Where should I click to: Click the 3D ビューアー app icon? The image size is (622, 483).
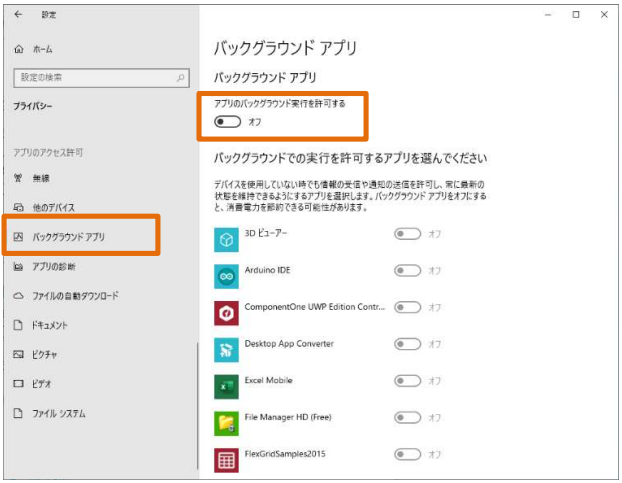pyautogui.click(x=226, y=239)
